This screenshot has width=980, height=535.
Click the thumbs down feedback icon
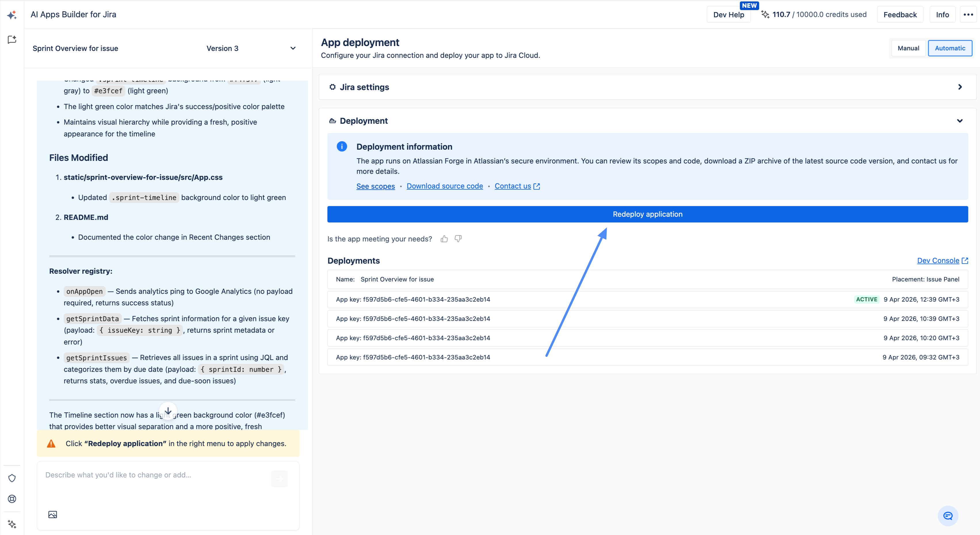click(458, 239)
